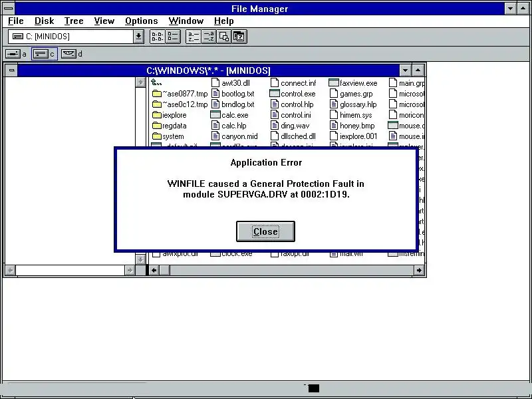Switch to names-only file view icon
This screenshot has width=532, height=399.
point(158,37)
